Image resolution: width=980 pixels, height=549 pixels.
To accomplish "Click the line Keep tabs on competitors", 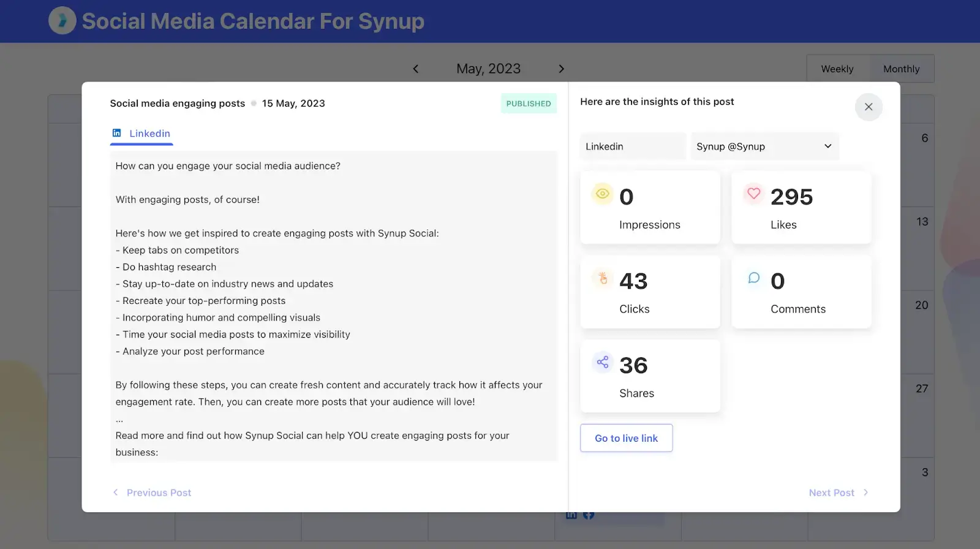I will [178, 250].
